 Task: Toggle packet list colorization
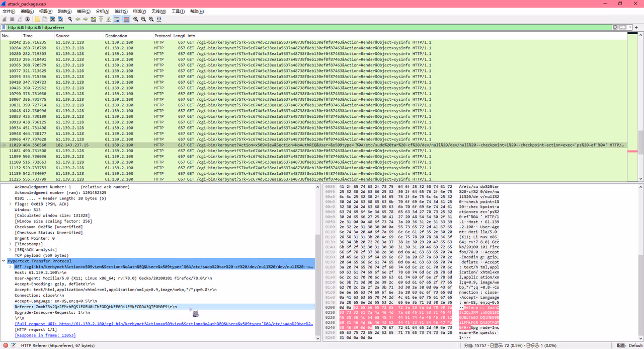click(x=126, y=19)
